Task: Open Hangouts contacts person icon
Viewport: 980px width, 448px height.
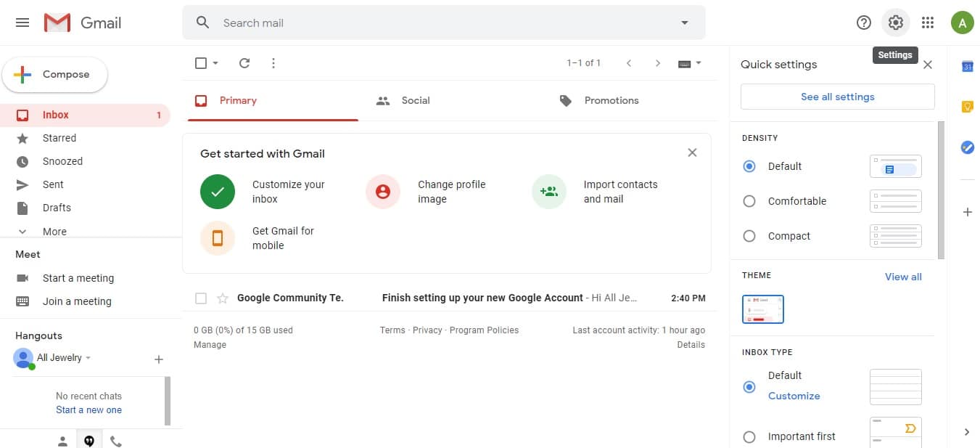Action: coord(63,440)
